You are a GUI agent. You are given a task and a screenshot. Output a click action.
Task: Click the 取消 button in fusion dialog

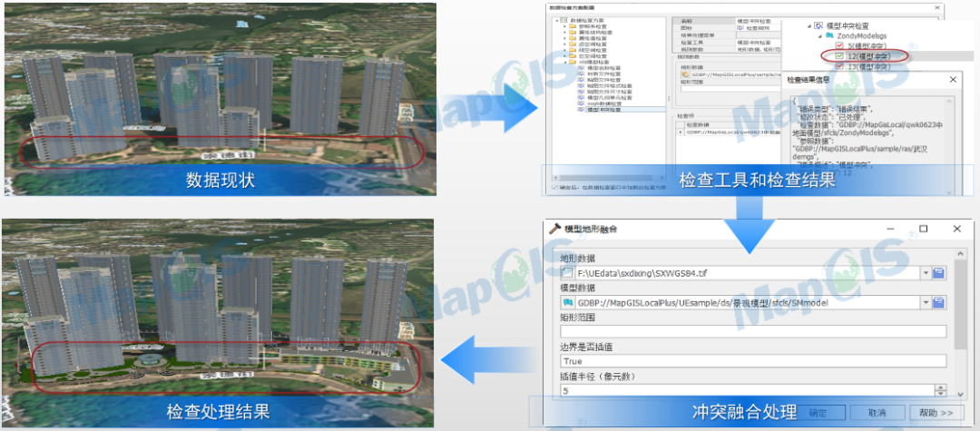[877, 413]
